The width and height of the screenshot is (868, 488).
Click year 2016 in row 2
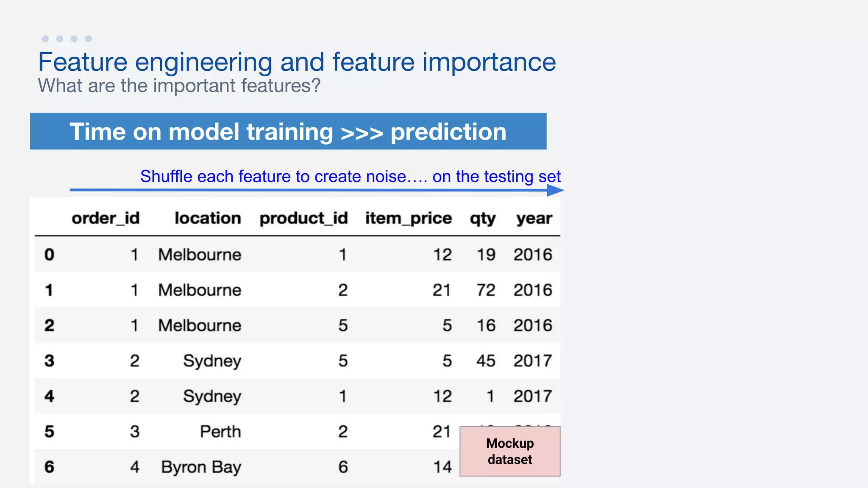point(533,325)
